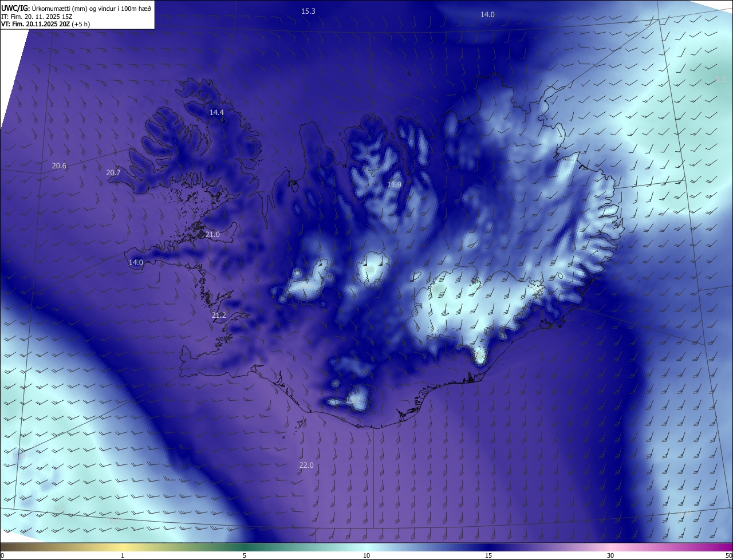Image resolution: width=733 pixels, height=560 pixels.
Task: Click the 5 tick on the colorbar
Action: 245,555
